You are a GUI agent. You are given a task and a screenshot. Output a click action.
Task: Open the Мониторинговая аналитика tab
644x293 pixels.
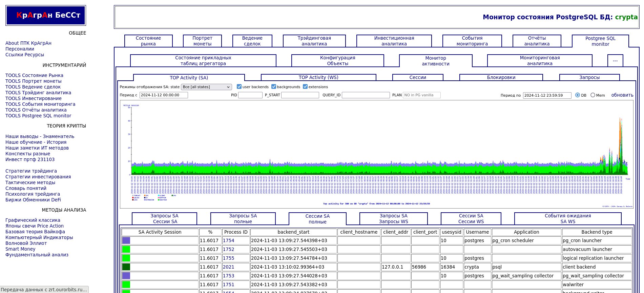pyautogui.click(x=540, y=61)
